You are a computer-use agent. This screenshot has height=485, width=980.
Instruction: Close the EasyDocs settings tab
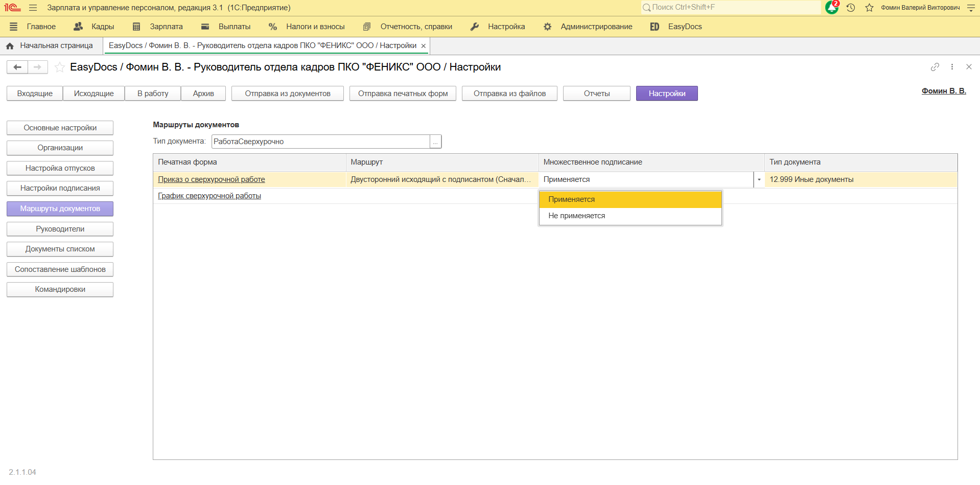pos(423,46)
